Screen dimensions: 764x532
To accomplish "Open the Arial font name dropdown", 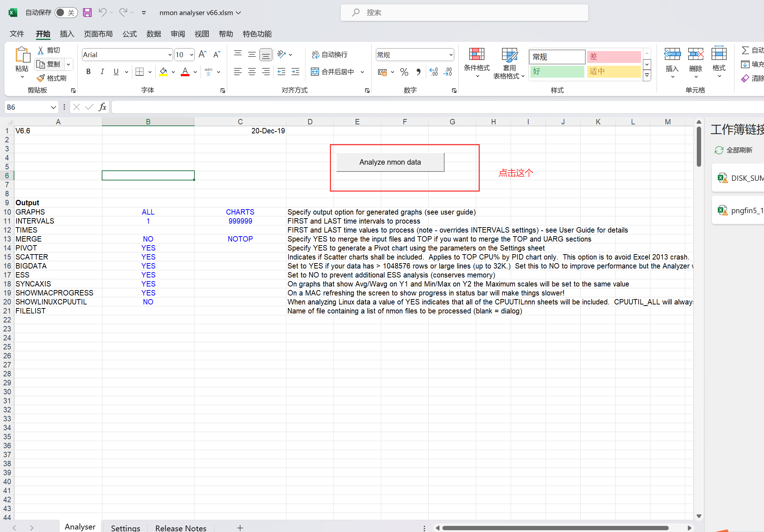I will point(170,55).
